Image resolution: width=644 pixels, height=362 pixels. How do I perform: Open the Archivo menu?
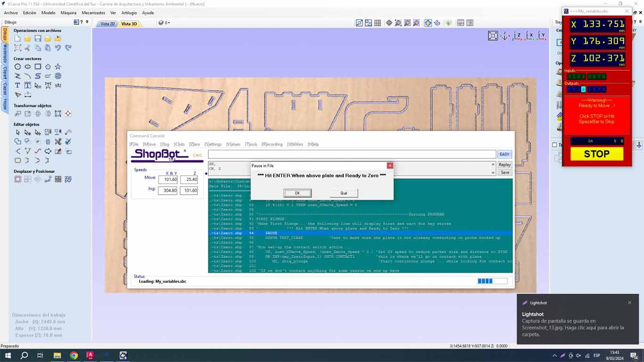[11, 13]
